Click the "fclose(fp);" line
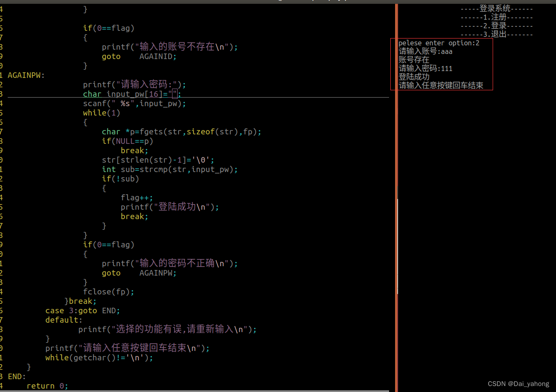 (x=109, y=292)
